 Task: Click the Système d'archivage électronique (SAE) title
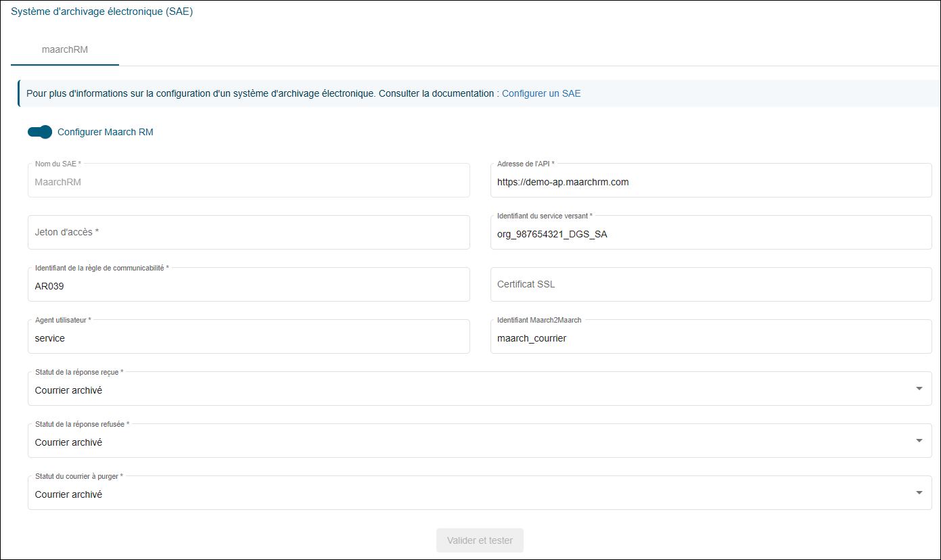click(x=102, y=11)
